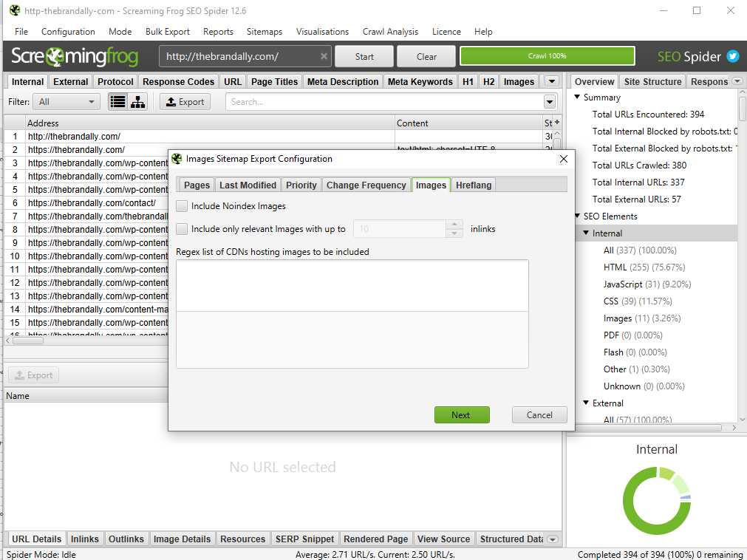Select Images (11) in overview tree
The width and height of the screenshot is (747, 560).
642,318
